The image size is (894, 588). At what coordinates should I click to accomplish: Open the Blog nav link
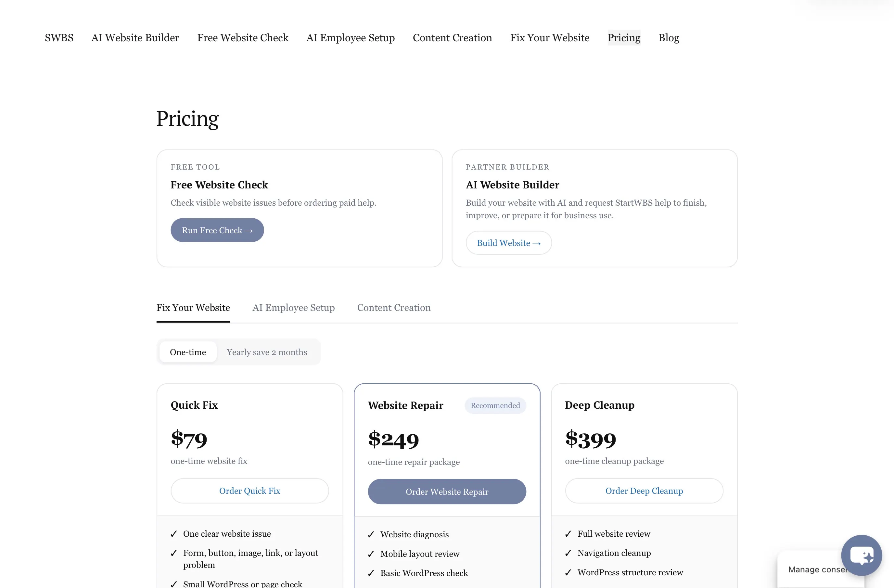pos(669,38)
